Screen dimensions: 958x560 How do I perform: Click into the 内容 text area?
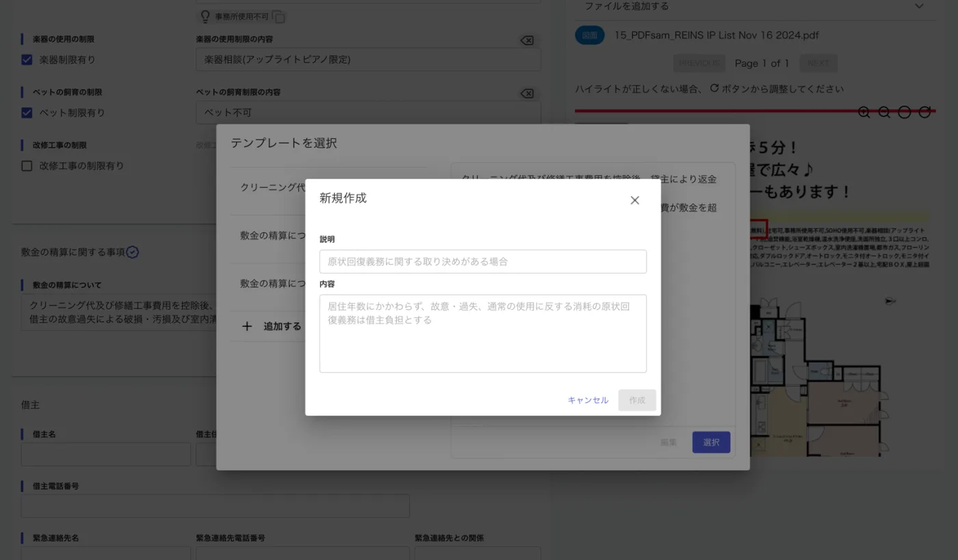(482, 333)
